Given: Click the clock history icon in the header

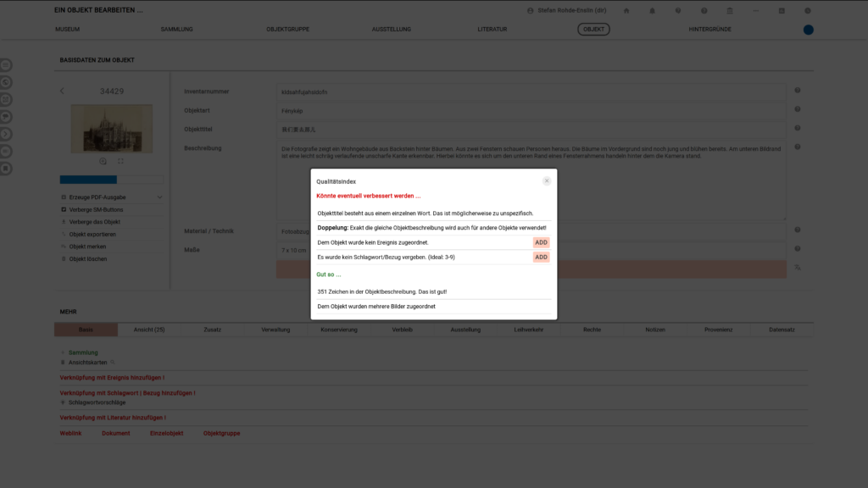Looking at the screenshot, I should pos(808,10).
